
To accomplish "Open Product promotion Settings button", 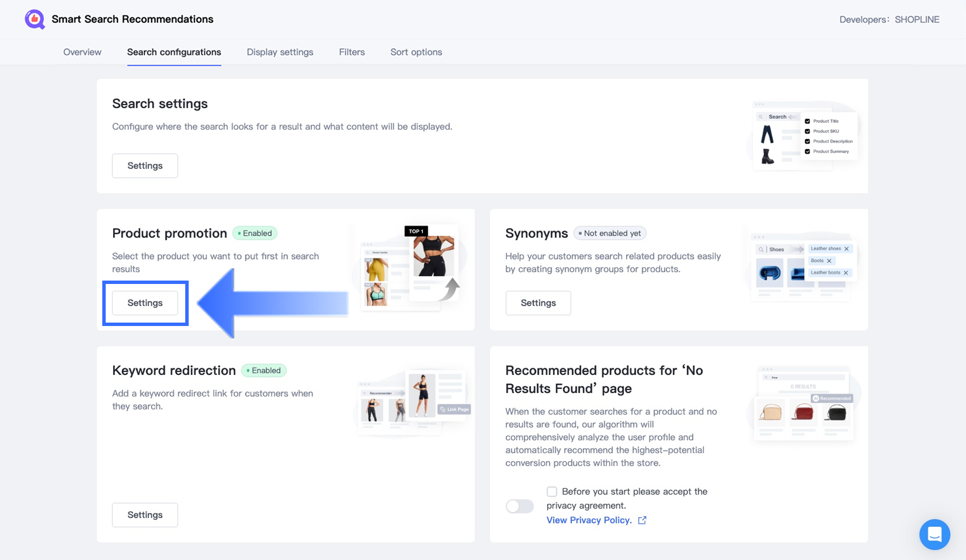I will (x=145, y=303).
